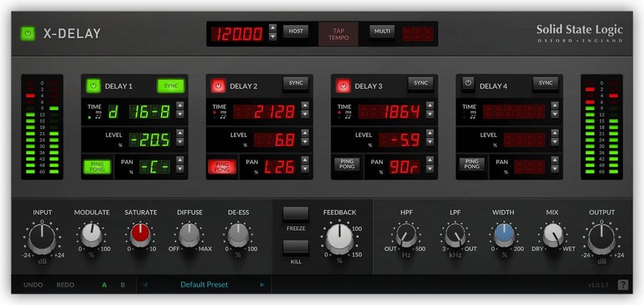This screenshot has width=644, height=305.
Task: Enable Delay 4 PING PONG button
Action: (472, 164)
